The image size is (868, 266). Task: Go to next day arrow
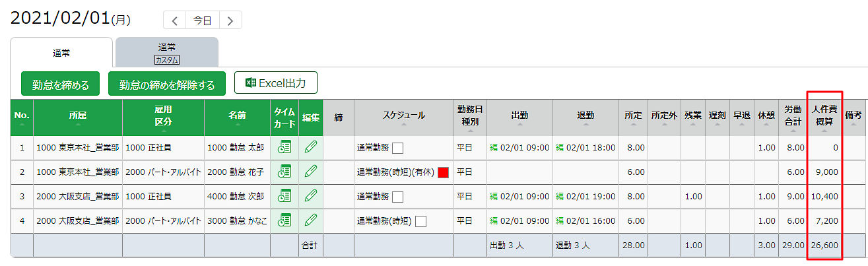tap(230, 20)
